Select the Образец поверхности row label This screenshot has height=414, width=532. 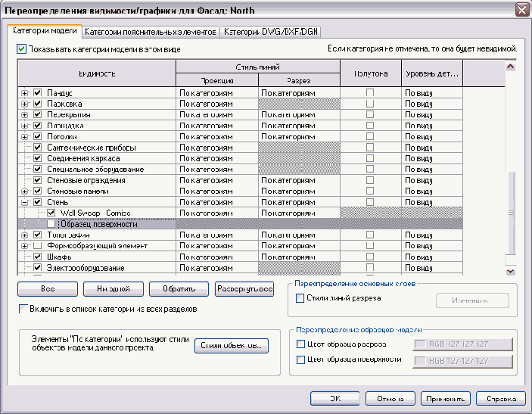pyautogui.click(x=98, y=224)
